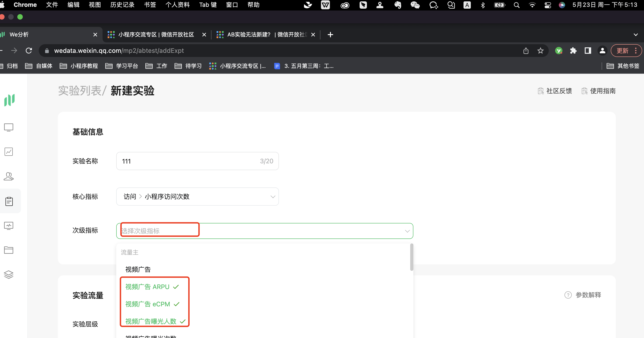Open the line chart icon in sidebar
Screen dimensions: 644x338
pyautogui.click(x=8, y=152)
